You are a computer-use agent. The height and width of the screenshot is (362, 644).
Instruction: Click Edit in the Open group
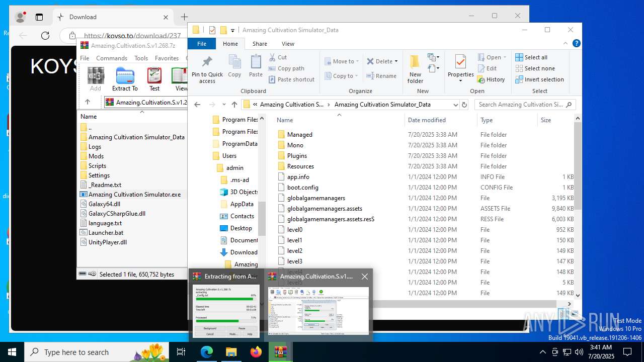click(x=487, y=68)
